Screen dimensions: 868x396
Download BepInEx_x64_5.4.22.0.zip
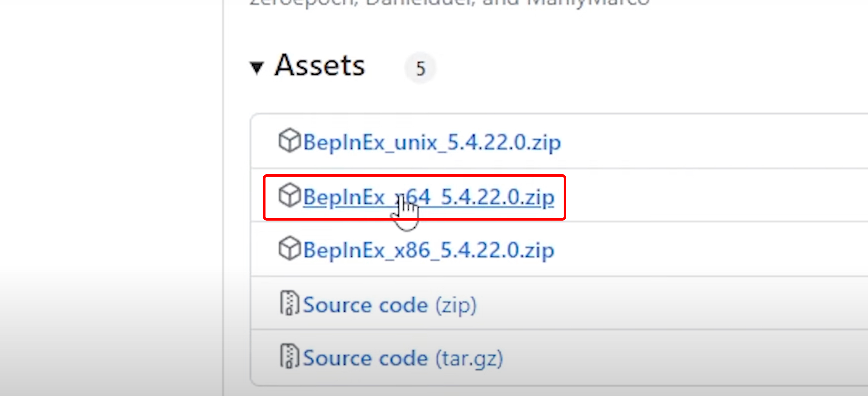pyautogui.click(x=429, y=197)
